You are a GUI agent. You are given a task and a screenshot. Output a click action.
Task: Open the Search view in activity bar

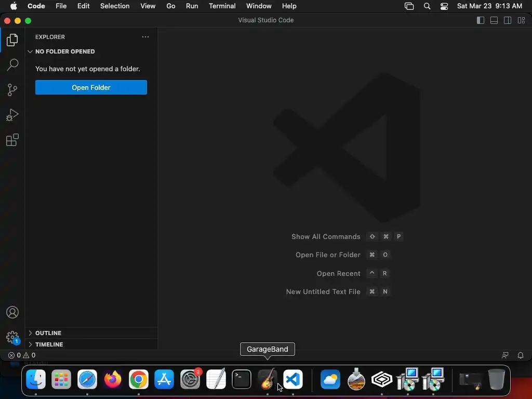tap(12, 65)
